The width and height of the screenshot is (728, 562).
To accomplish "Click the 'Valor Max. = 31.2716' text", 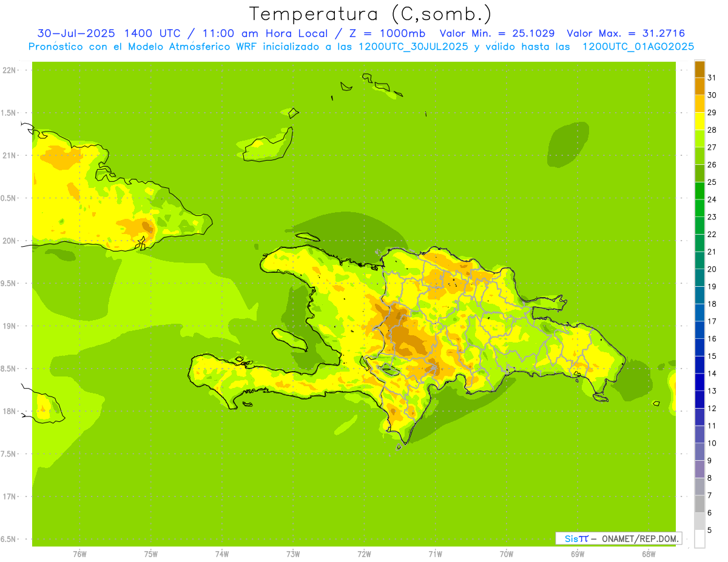I will [x=625, y=33].
